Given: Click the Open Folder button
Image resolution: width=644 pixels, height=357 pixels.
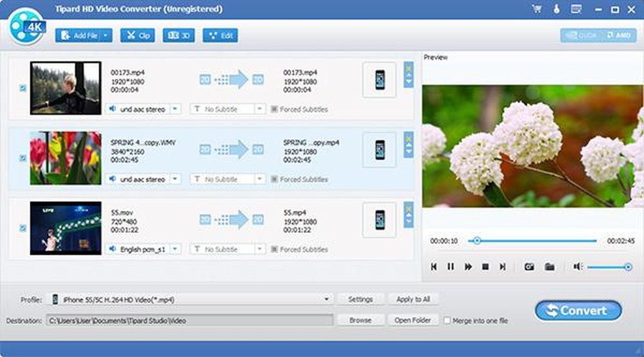Looking at the screenshot, I should point(413,320).
